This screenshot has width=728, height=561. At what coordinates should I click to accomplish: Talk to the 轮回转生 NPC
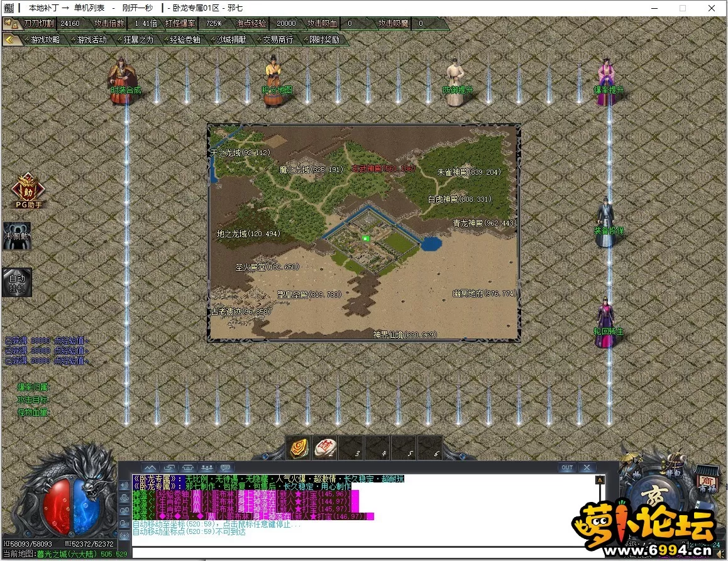(x=606, y=323)
